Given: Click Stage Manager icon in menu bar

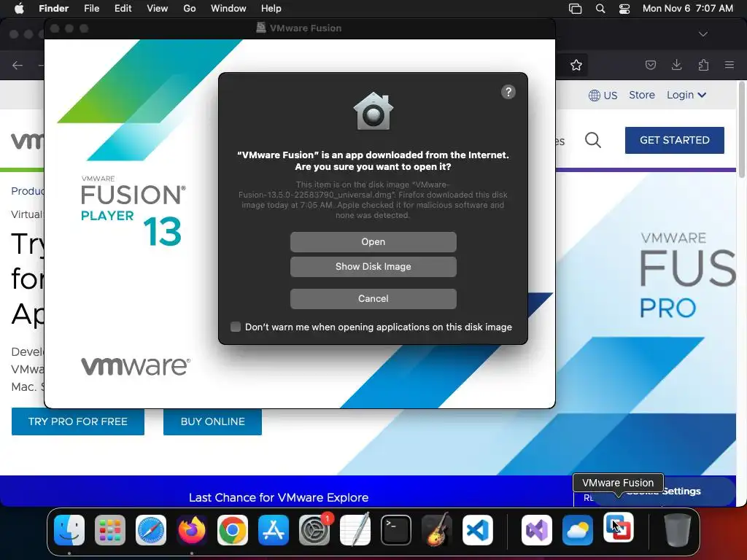Looking at the screenshot, I should [x=575, y=9].
